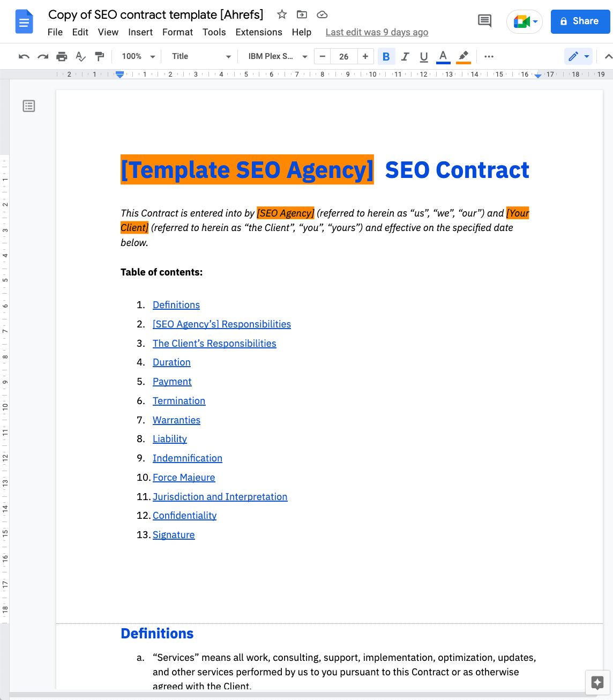Open spelling and grammar check
The width and height of the screenshot is (613, 700).
[x=80, y=56]
